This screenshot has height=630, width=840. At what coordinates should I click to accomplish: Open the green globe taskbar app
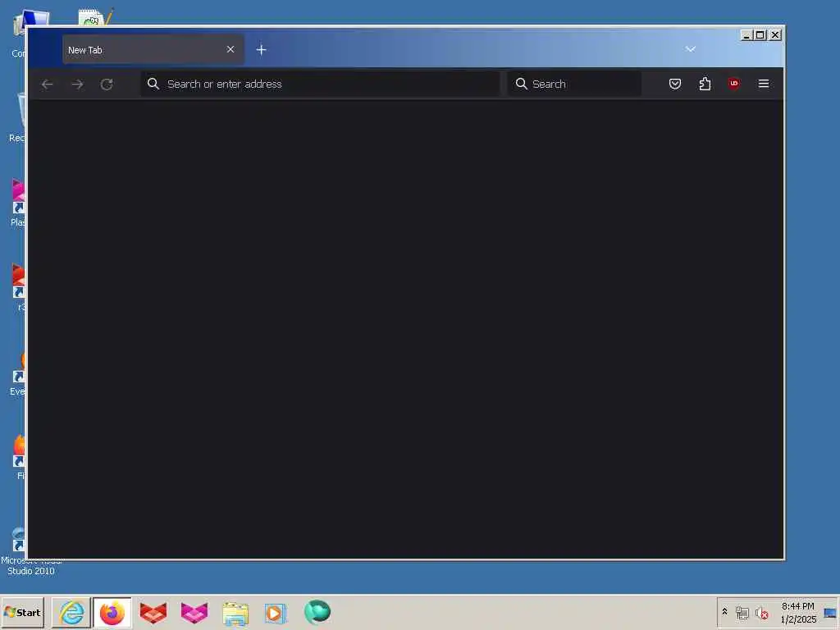[x=317, y=612]
